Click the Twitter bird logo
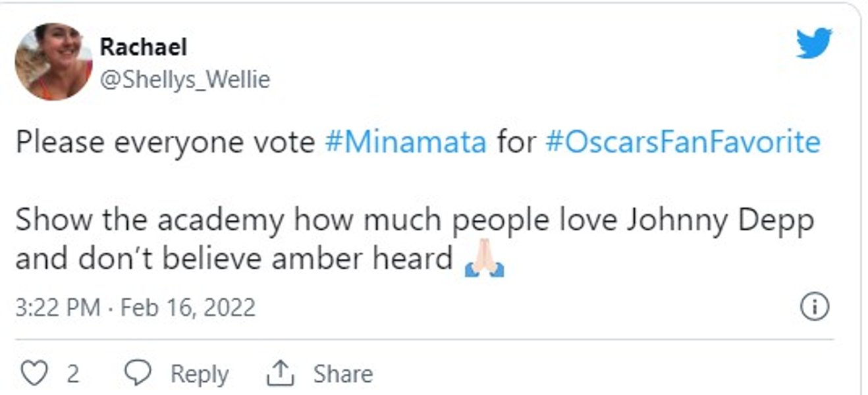Image resolution: width=868 pixels, height=395 pixels. tap(814, 43)
